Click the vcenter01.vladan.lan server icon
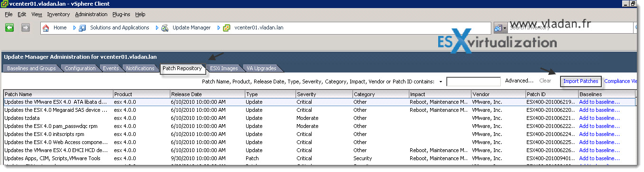The height and width of the screenshot is (172, 644). click(x=227, y=28)
